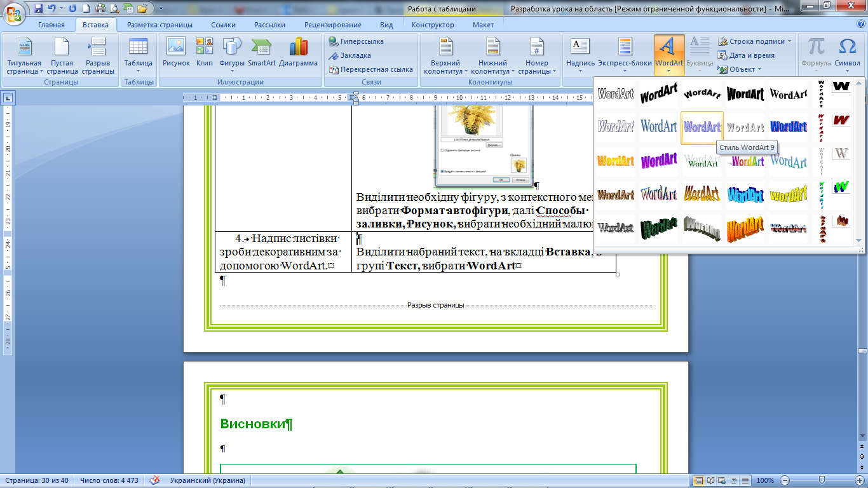
Task: Change language Украинский (Украина)
Action: tap(207, 481)
